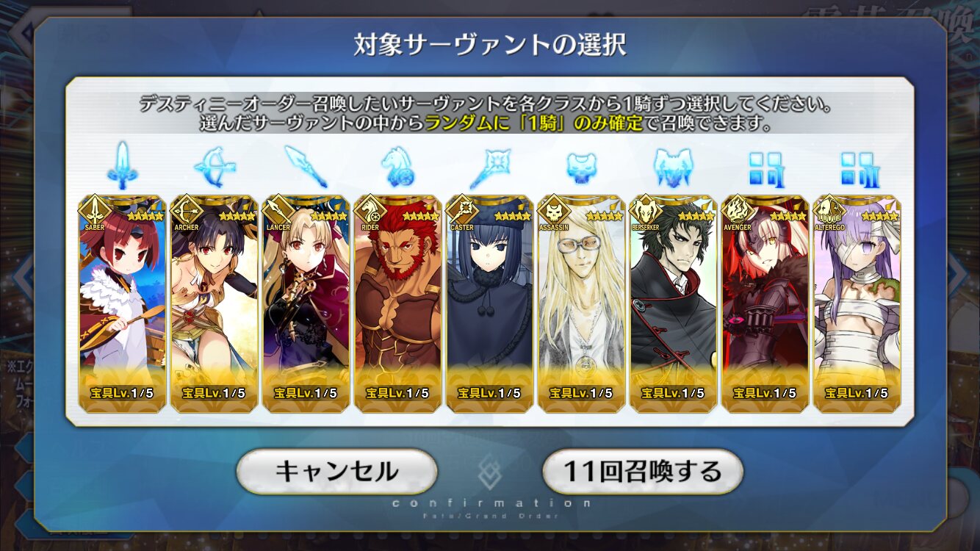Screen dimensions: 980x551
Task: Select the LANCER servant card
Action: 306,303
